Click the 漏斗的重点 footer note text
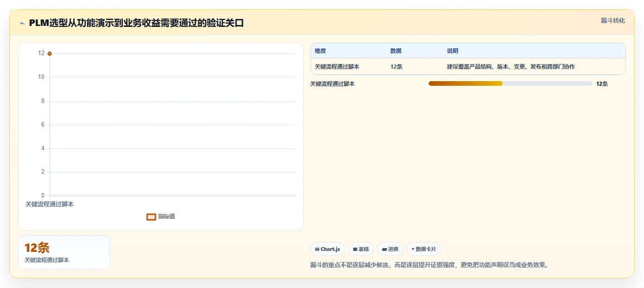Screen dimensions: 644x288 click(429, 265)
